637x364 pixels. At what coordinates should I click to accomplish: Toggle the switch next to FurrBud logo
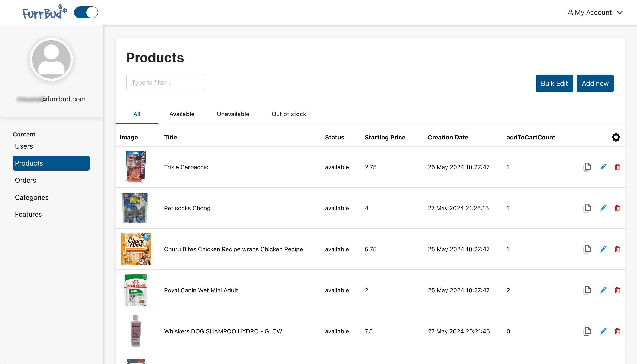[x=86, y=12]
